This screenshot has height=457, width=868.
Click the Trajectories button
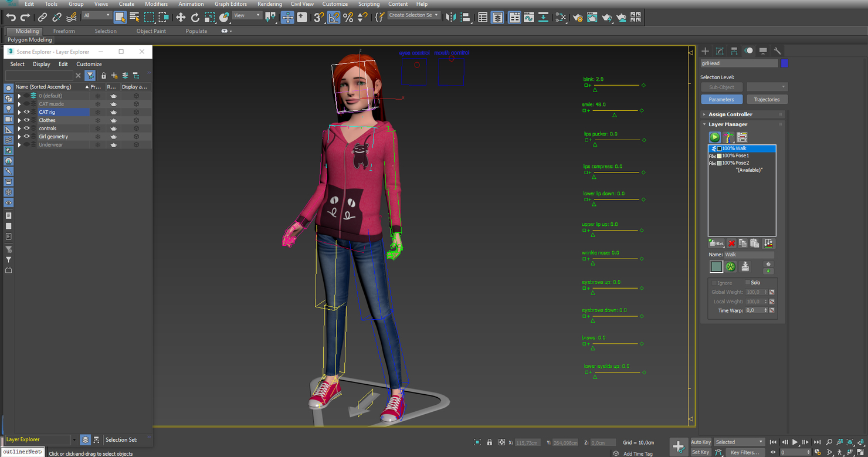click(x=767, y=99)
